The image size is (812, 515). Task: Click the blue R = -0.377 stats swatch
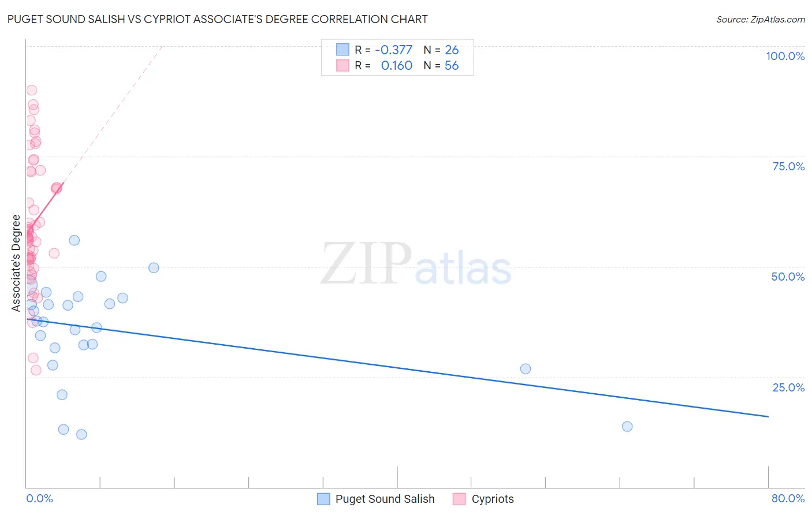click(x=342, y=50)
